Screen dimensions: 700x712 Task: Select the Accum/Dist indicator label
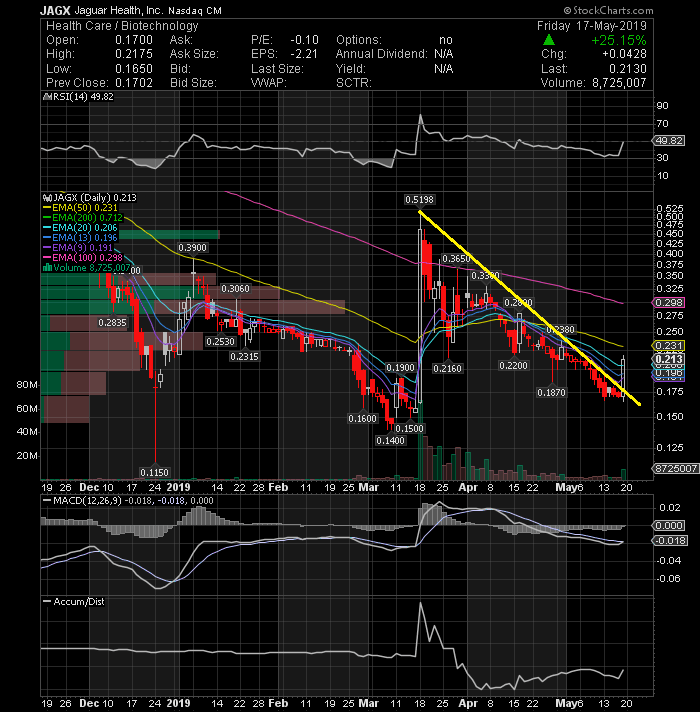(74, 602)
